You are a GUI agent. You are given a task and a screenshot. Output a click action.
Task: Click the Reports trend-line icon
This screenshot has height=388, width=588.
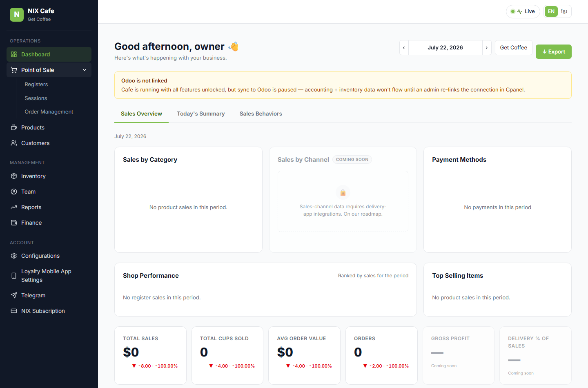(14, 207)
